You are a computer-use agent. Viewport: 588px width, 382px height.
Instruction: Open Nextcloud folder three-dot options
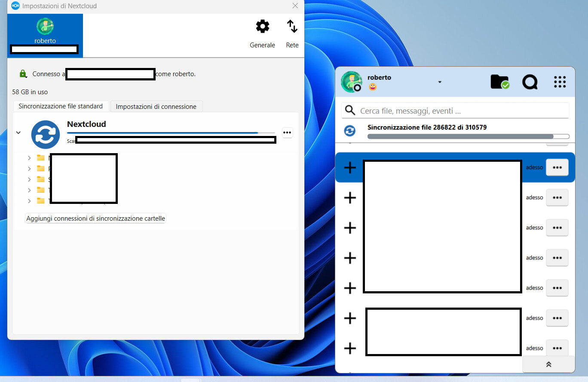(x=287, y=132)
